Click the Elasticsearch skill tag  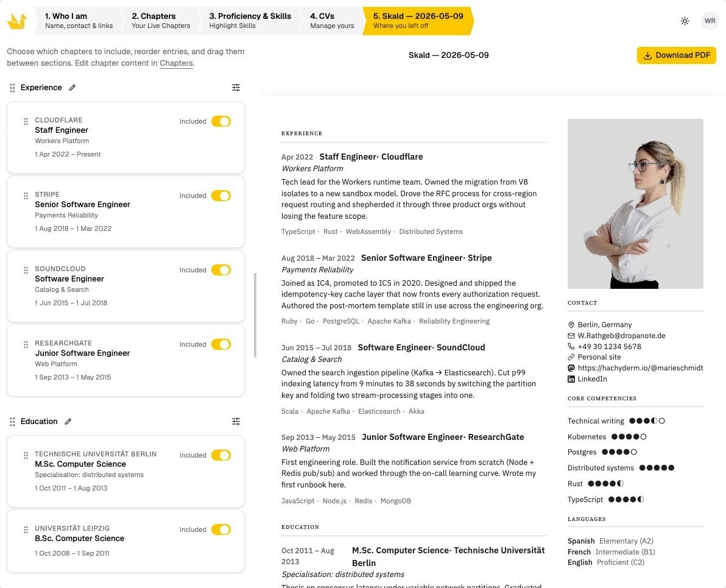coord(379,411)
